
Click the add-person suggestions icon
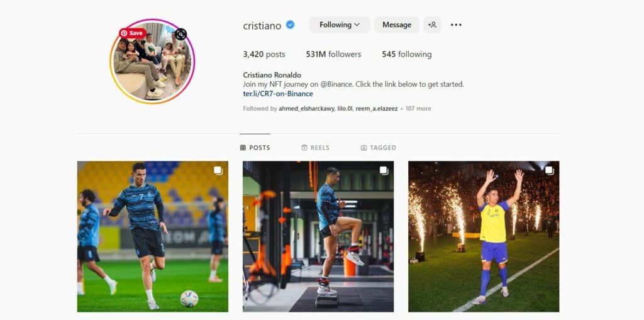pos(432,25)
